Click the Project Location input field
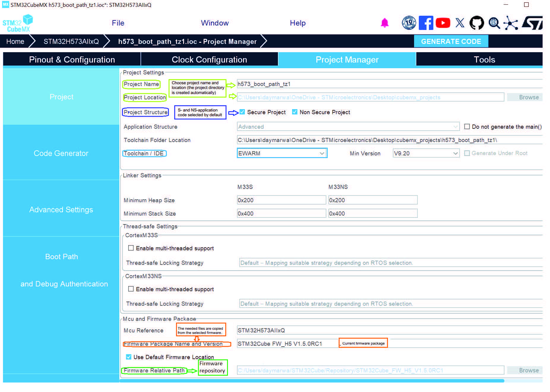This screenshot has height=392, width=550. pyautogui.click(x=370, y=97)
